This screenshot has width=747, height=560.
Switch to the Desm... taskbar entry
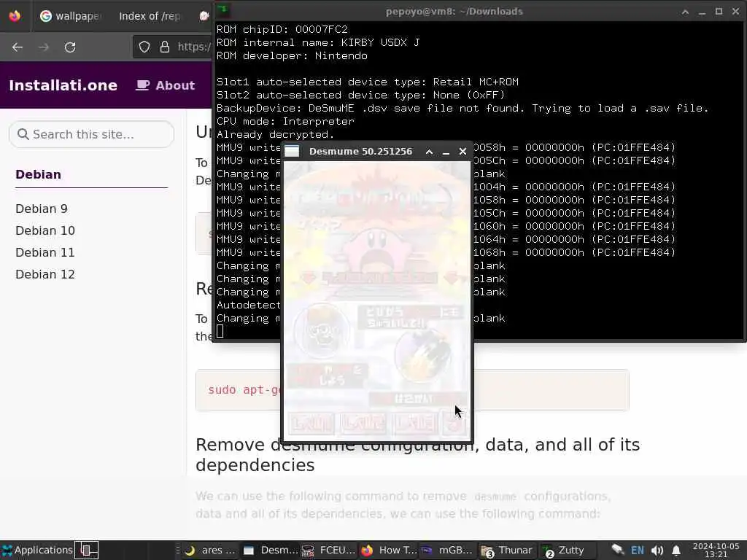coord(270,550)
